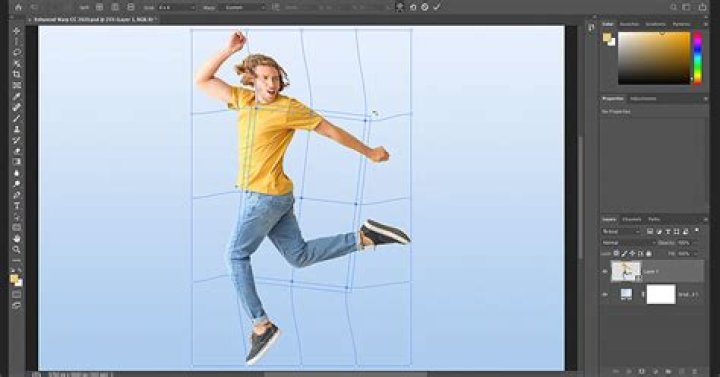
Task: Click the toolbar foreground color swatch
Action: click(14, 279)
